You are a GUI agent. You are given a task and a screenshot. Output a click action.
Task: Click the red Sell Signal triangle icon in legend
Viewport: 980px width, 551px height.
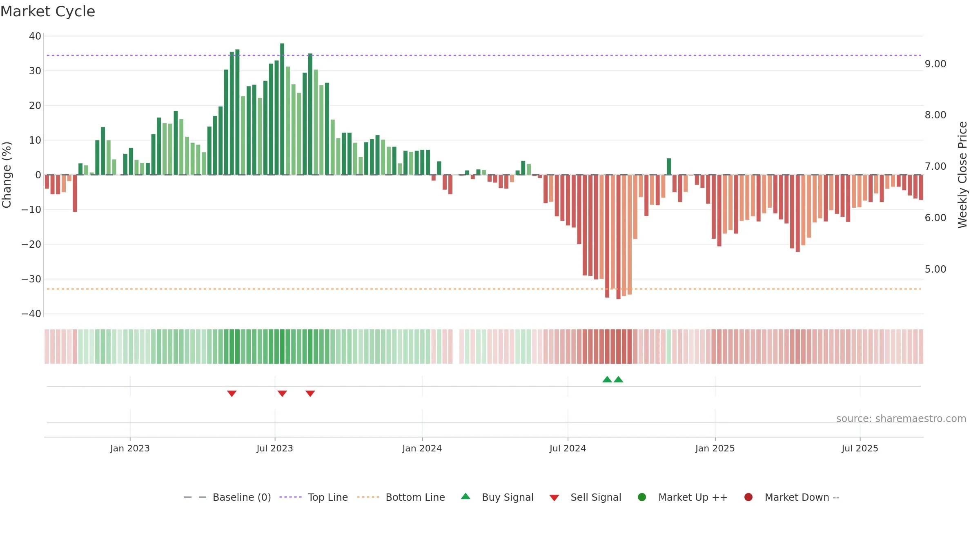coord(554,498)
